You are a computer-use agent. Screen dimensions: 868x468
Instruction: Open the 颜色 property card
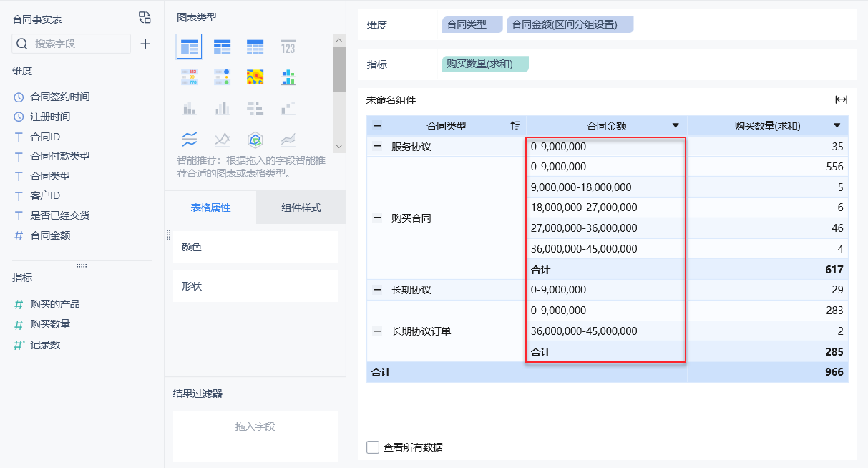point(255,247)
